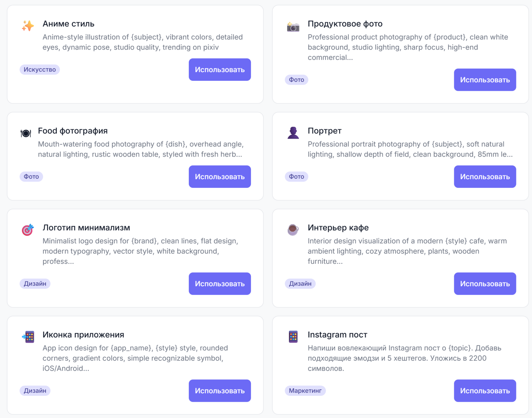Click the sparkles icon beside Аниме стиль
Image resolution: width=532 pixels, height=418 pixels.
[x=28, y=26]
